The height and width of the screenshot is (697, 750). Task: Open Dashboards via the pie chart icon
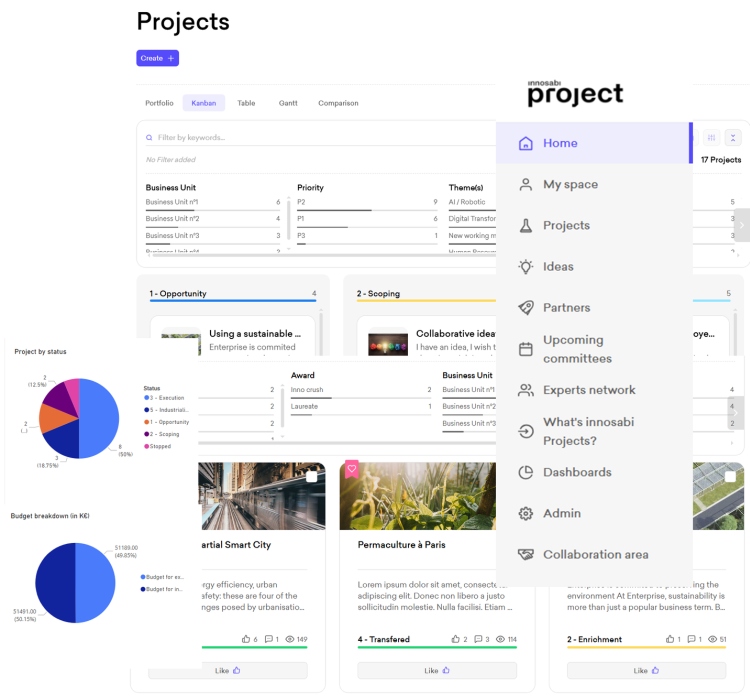(525, 472)
